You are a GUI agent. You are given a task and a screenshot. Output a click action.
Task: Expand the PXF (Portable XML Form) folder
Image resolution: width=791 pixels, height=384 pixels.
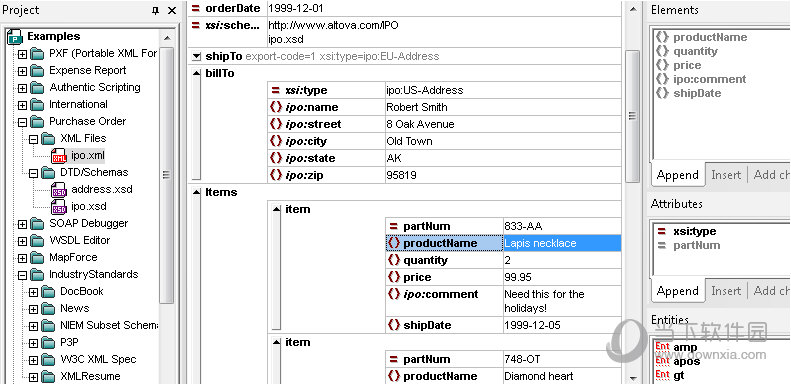(x=22, y=54)
